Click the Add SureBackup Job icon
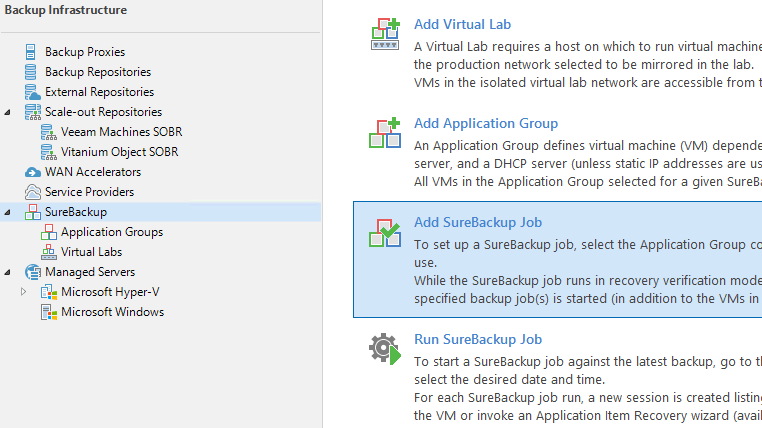Image resolution: width=762 pixels, height=428 pixels. pyautogui.click(x=385, y=233)
